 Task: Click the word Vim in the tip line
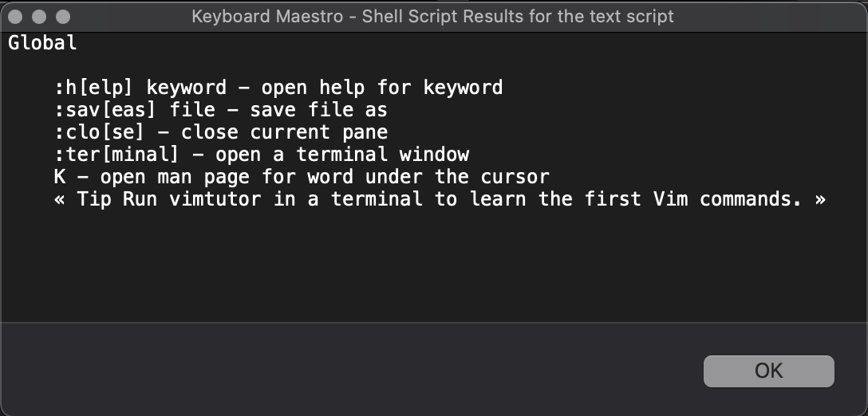click(671, 198)
